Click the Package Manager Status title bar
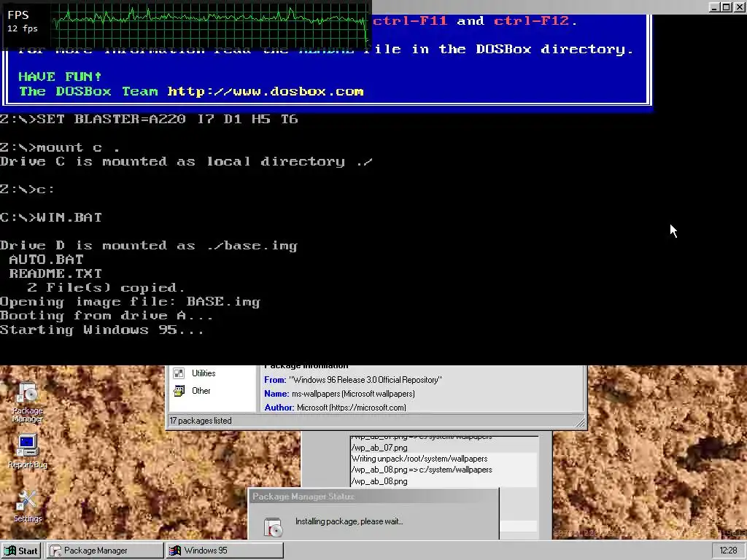Screen dimensions: 747x560 point(373,497)
